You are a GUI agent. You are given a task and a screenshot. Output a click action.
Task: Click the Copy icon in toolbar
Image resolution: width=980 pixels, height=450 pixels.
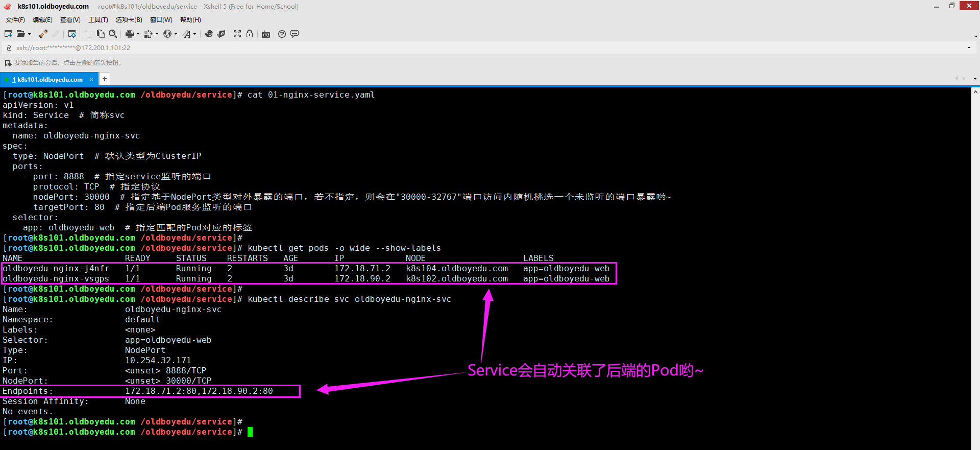(88, 34)
